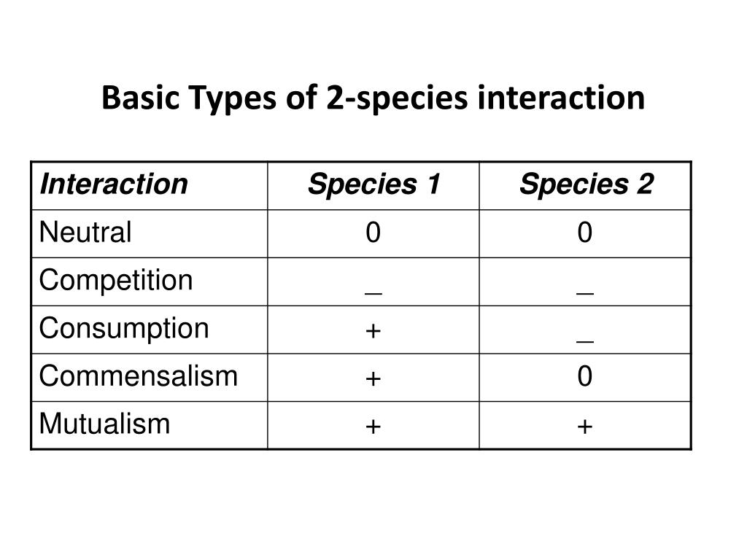Click Competition's minus sign under Species 1
The height and width of the screenshot is (560, 747).
click(x=373, y=293)
